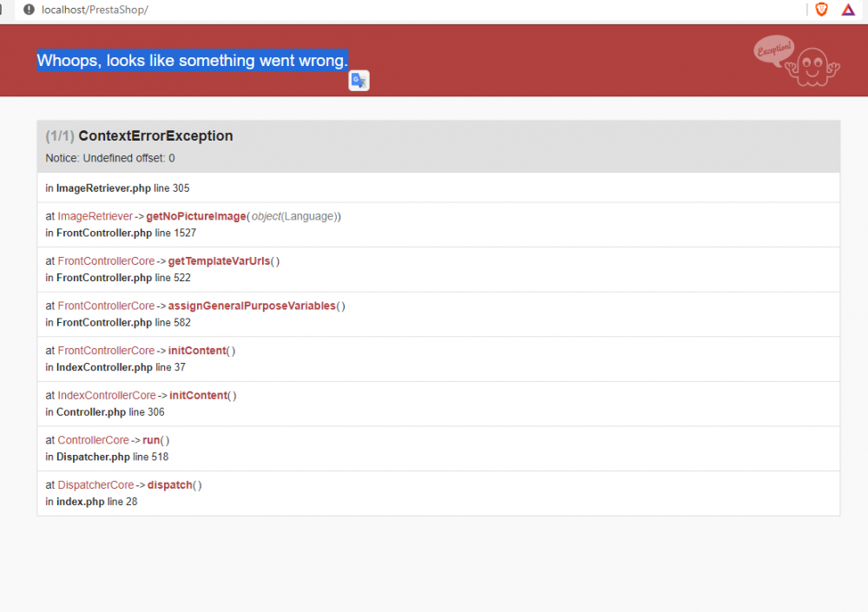Viewport: 868px width, 612px height.
Task: Click the getNoPictureImage method name
Action: pyautogui.click(x=196, y=216)
